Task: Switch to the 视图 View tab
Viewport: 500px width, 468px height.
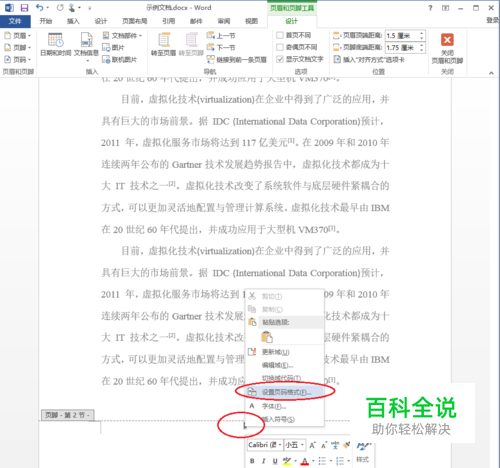Action: pyautogui.click(x=252, y=21)
